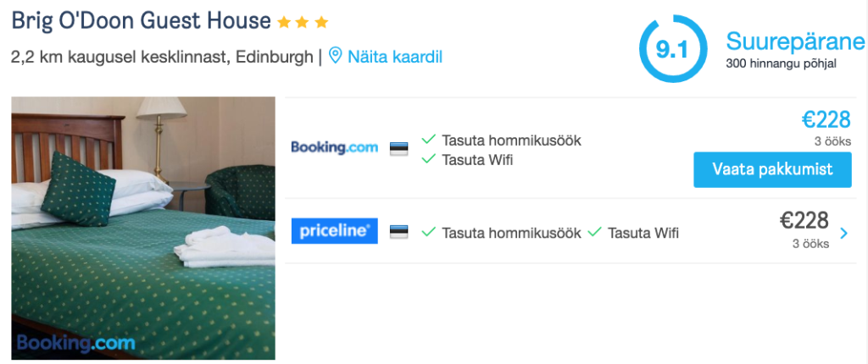Click the map pin location icon

[x=336, y=57]
